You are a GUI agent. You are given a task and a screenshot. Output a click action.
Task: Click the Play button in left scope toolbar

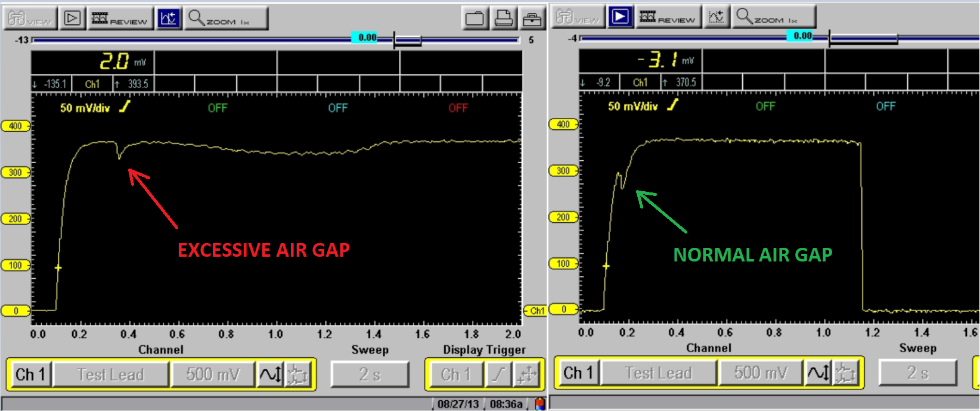72,18
